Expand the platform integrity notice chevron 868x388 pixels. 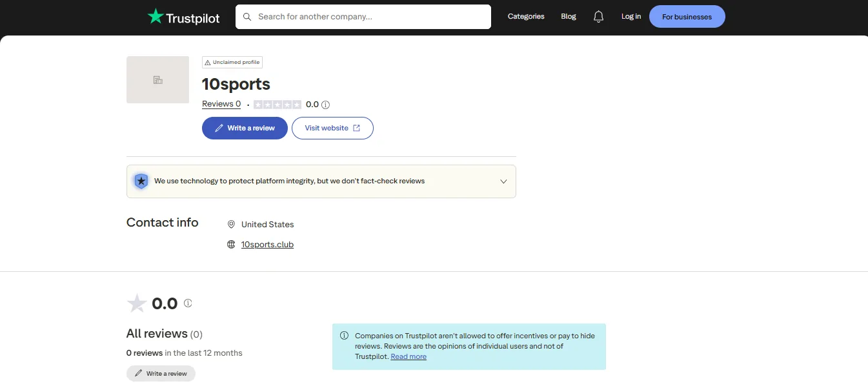[x=504, y=181]
